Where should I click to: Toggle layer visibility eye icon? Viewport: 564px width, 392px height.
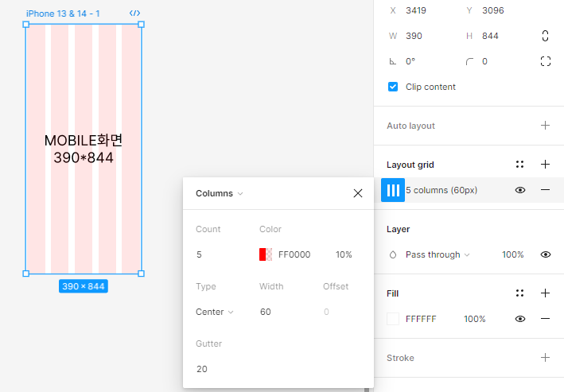coord(546,254)
